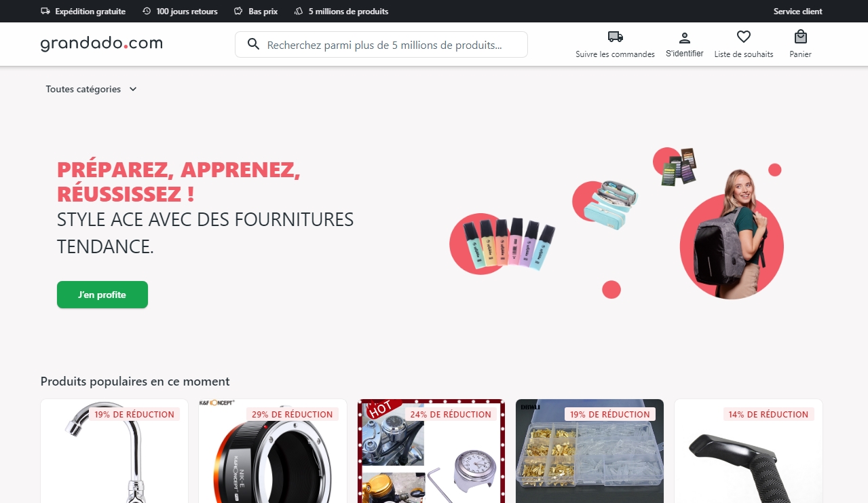Open the connector kit box product
The height and width of the screenshot is (503, 868).
coord(590,451)
